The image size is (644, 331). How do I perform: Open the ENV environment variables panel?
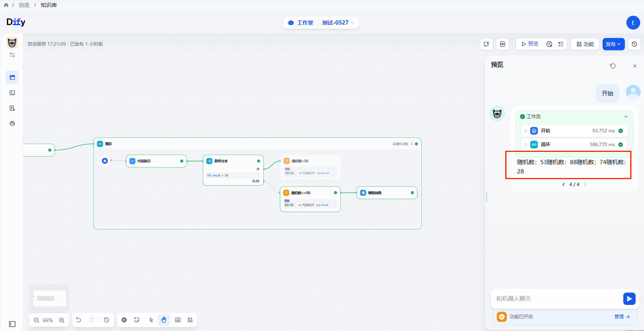502,44
